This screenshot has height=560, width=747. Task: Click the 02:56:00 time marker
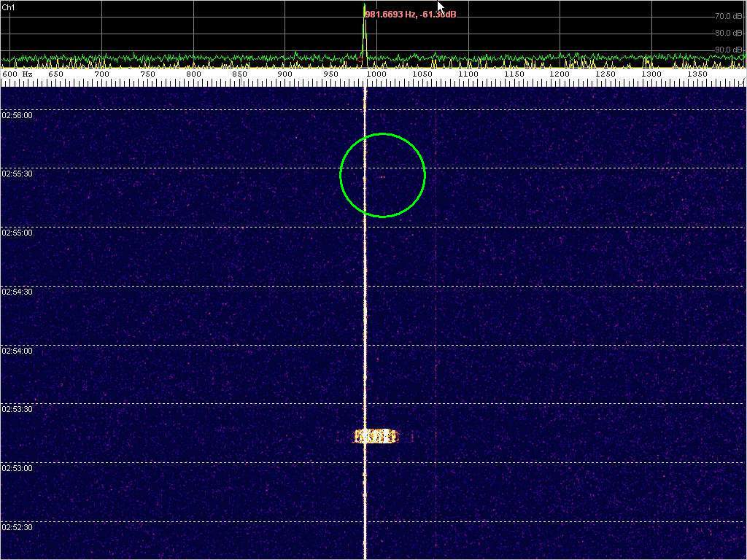pyautogui.click(x=18, y=115)
